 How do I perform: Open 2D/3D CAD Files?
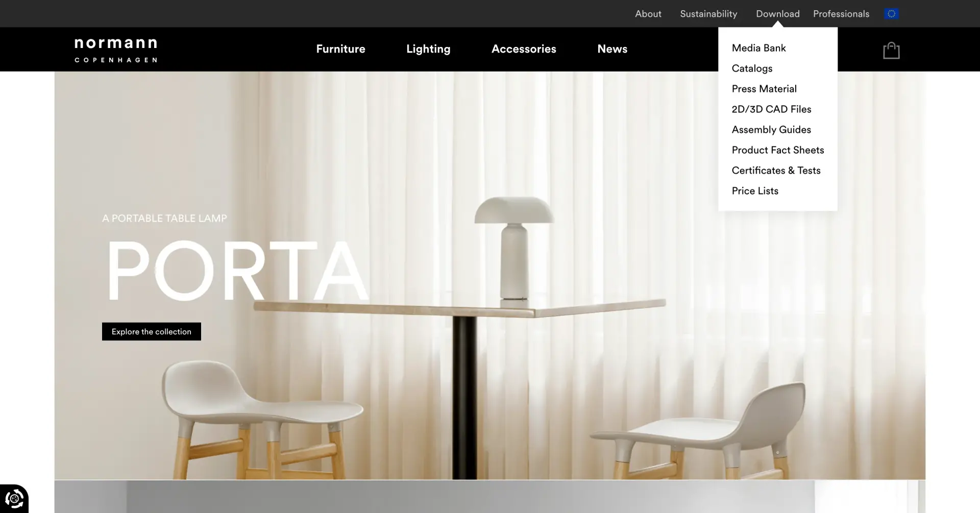771,109
